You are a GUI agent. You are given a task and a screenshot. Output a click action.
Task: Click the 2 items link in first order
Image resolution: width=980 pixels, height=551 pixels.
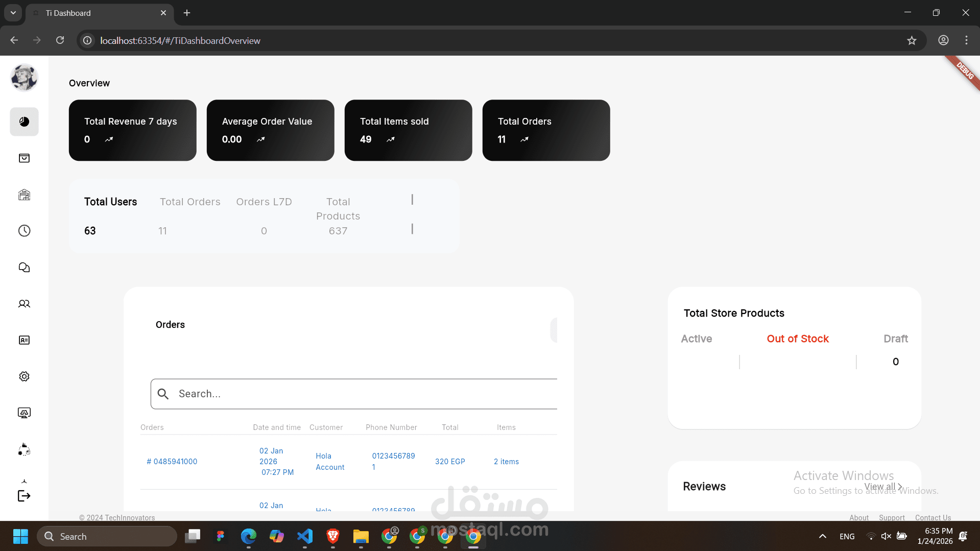[x=506, y=462]
